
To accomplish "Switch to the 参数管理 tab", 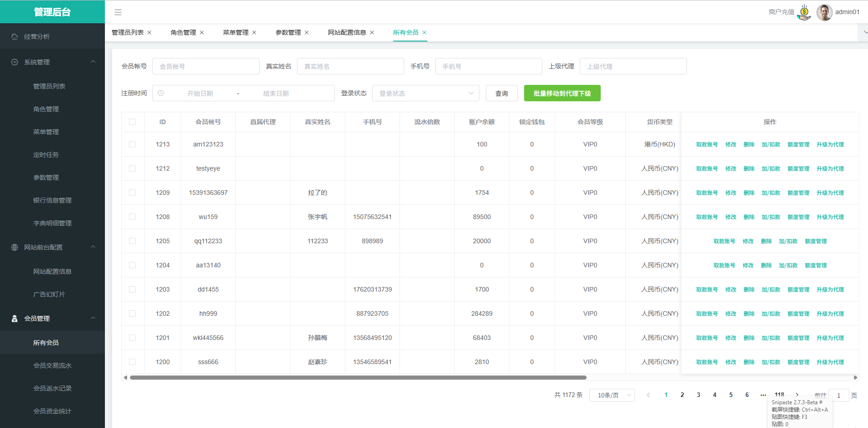I will tap(288, 32).
